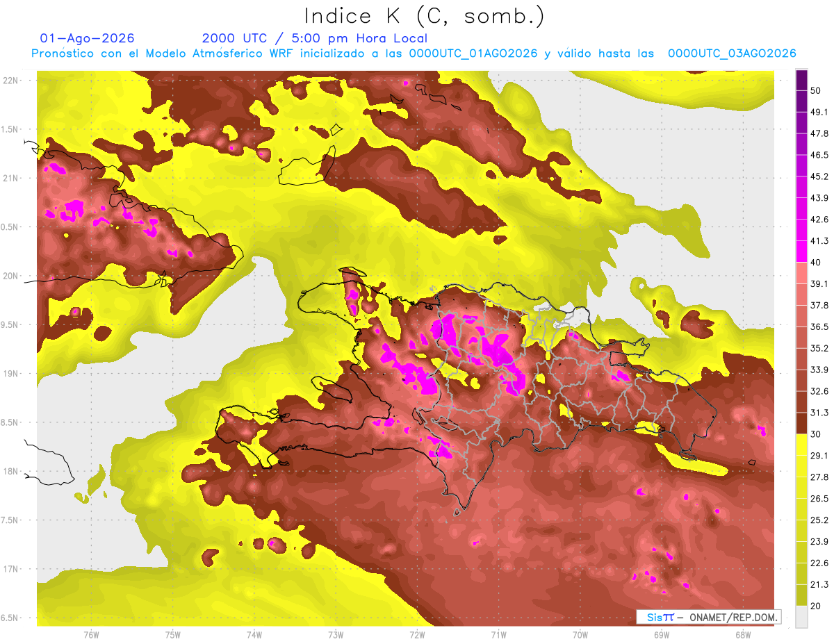This screenshot has height=644, width=834.
Task: Click the colorbar value '50'
Action: (x=816, y=90)
